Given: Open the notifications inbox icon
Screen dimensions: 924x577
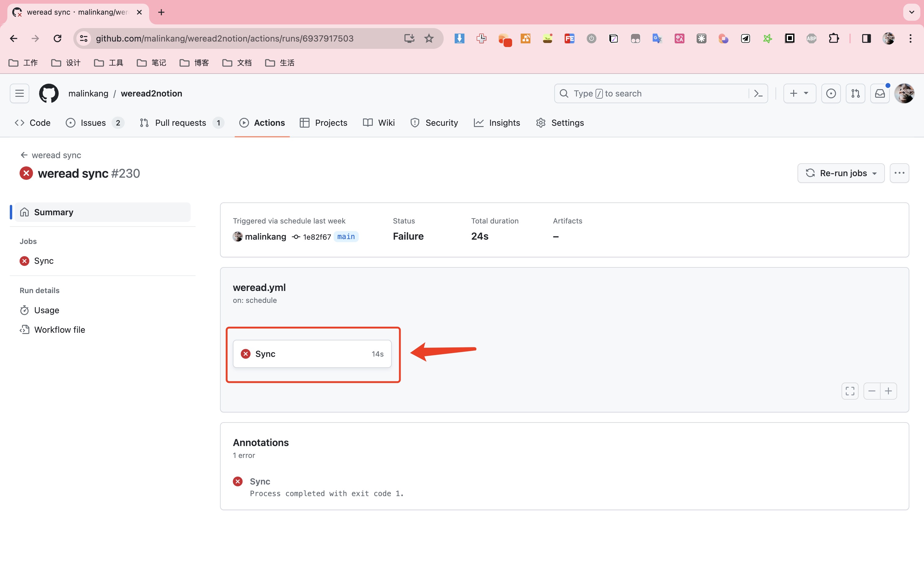Looking at the screenshot, I should 880,93.
